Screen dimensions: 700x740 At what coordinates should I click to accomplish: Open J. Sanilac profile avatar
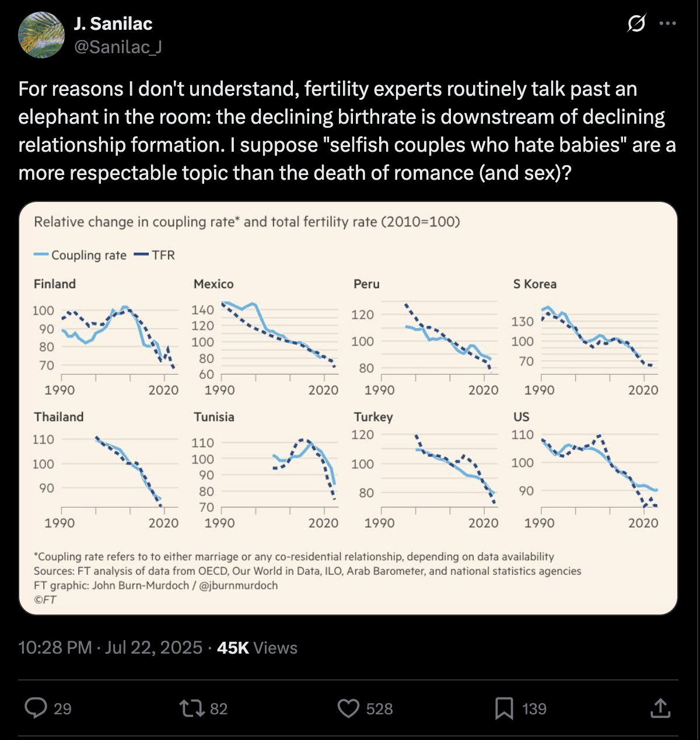[x=41, y=35]
